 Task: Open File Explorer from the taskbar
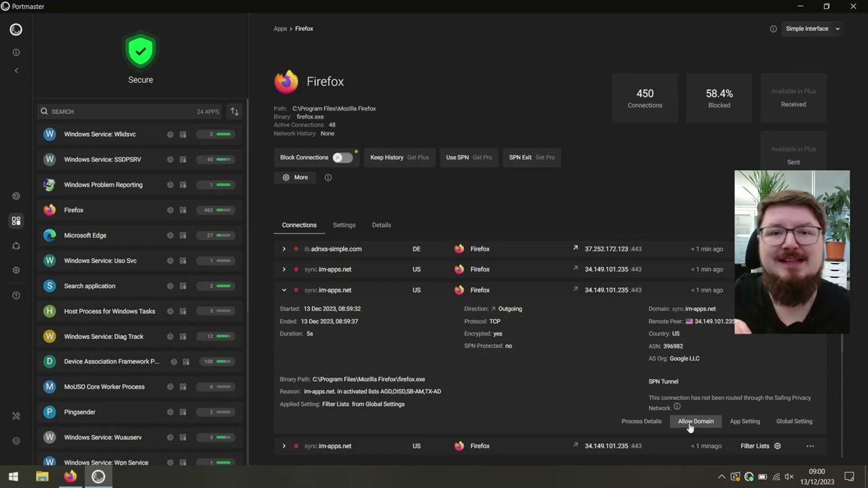[x=42, y=476]
